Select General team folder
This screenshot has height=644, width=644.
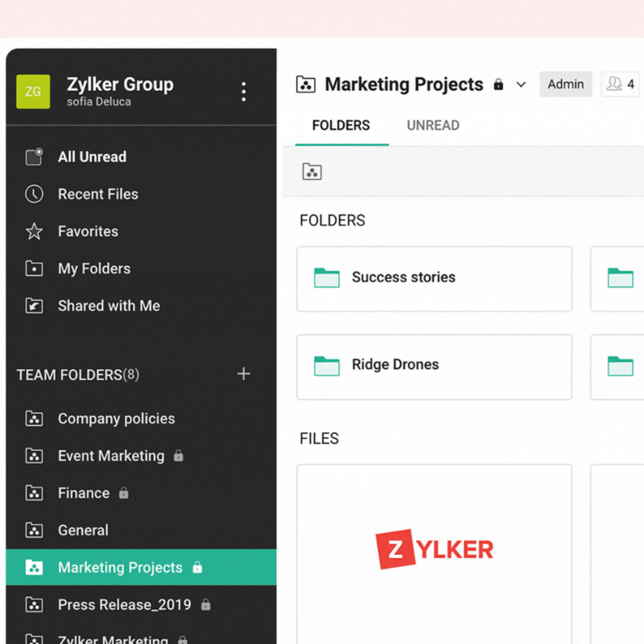point(141,530)
